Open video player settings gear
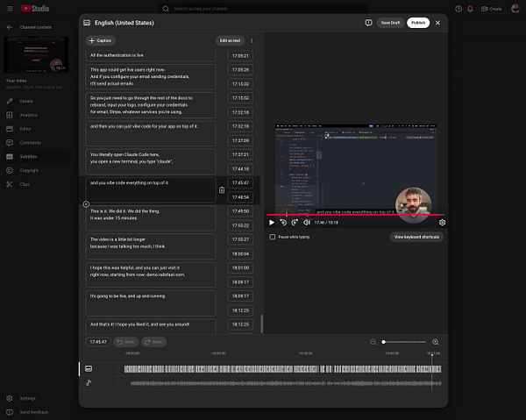Viewport: 526px width, 420px height. tap(442, 223)
